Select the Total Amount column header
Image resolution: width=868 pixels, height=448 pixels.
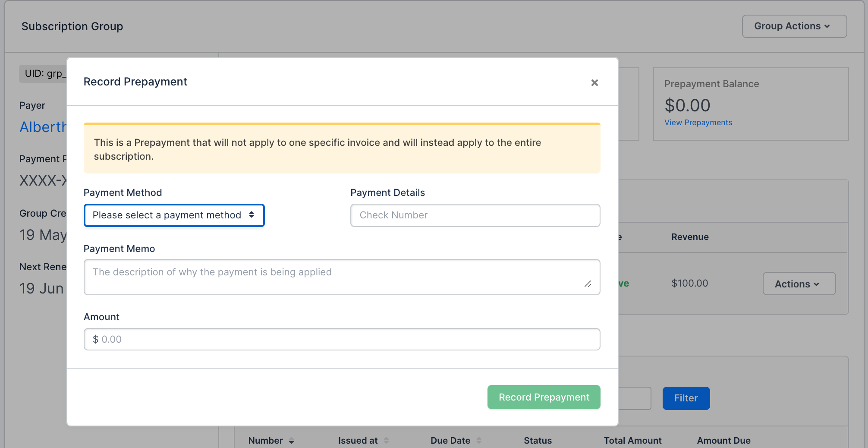click(x=632, y=441)
